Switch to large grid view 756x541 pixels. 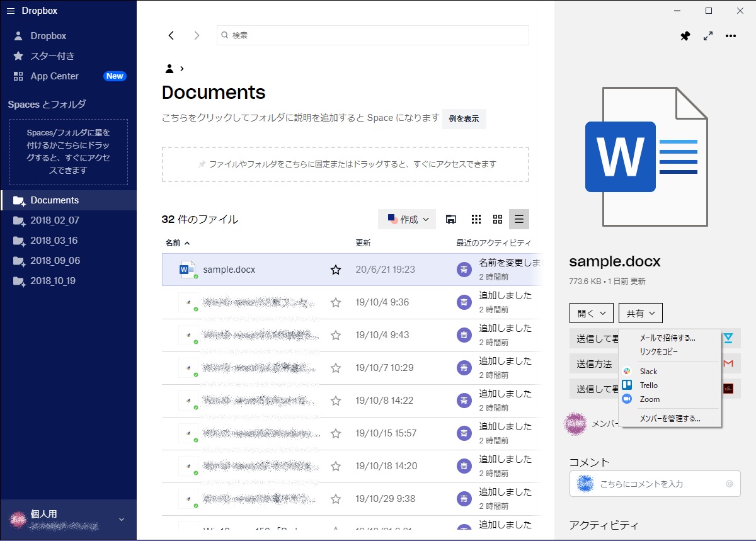click(x=498, y=219)
